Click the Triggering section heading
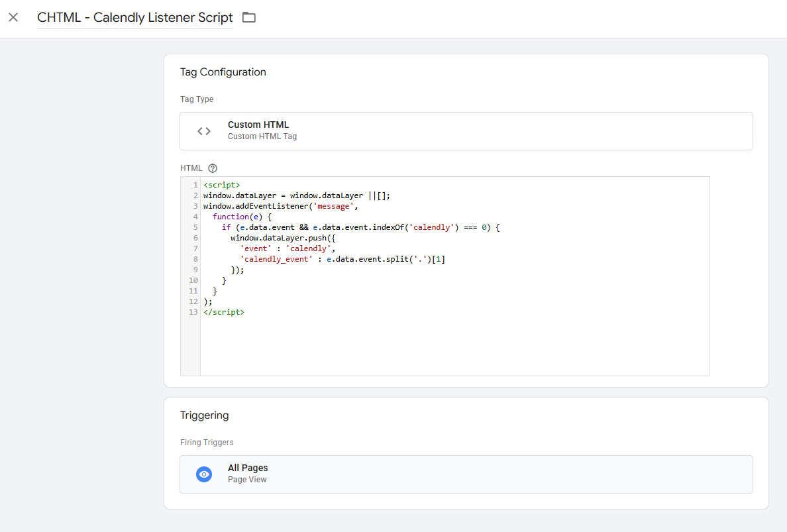787x532 pixels. coord(204,415)
